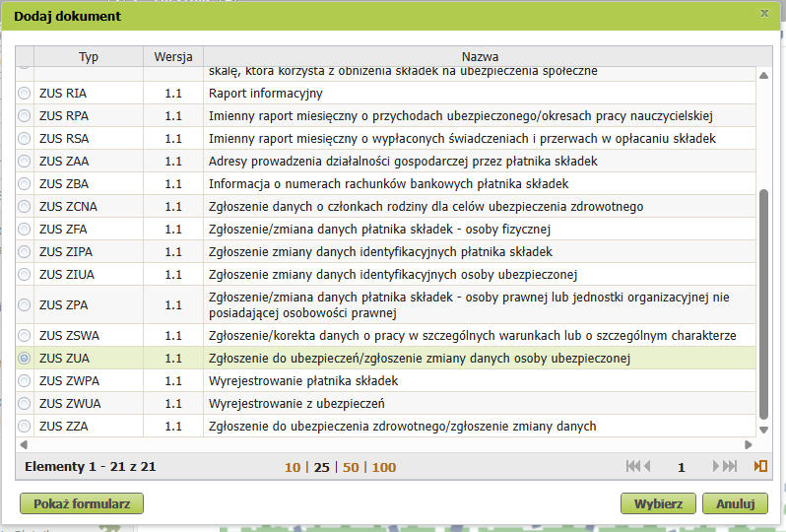The height and width of the screenshot is (532, 786).
Task: Select the ZUS ZWPA radio button
Action: 24,381
